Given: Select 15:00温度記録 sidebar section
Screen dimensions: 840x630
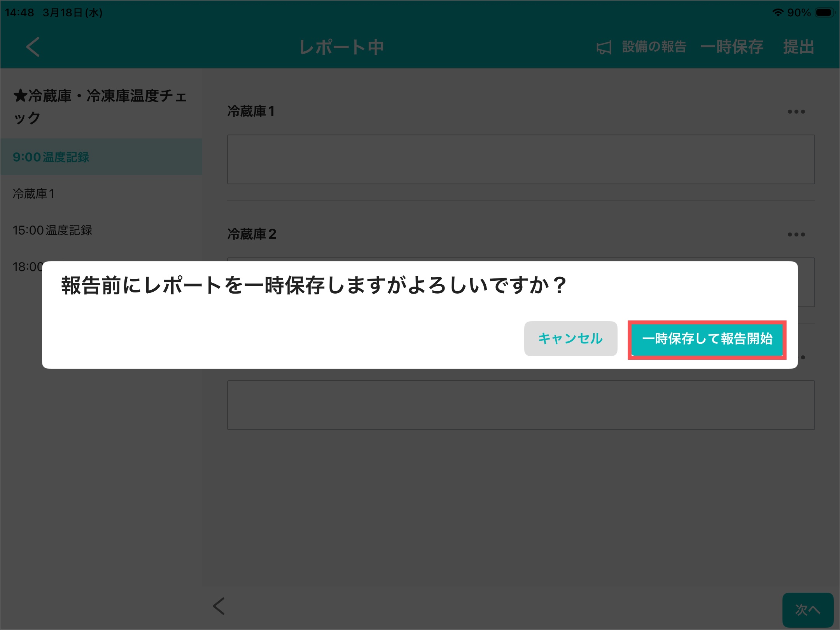Looking at the screenshot, I should (x=52, y=230).
